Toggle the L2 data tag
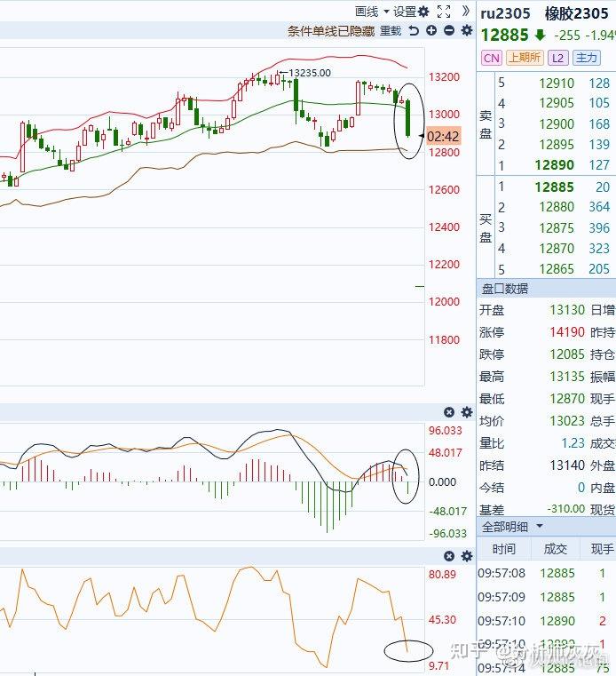 [x=557, y=58]
